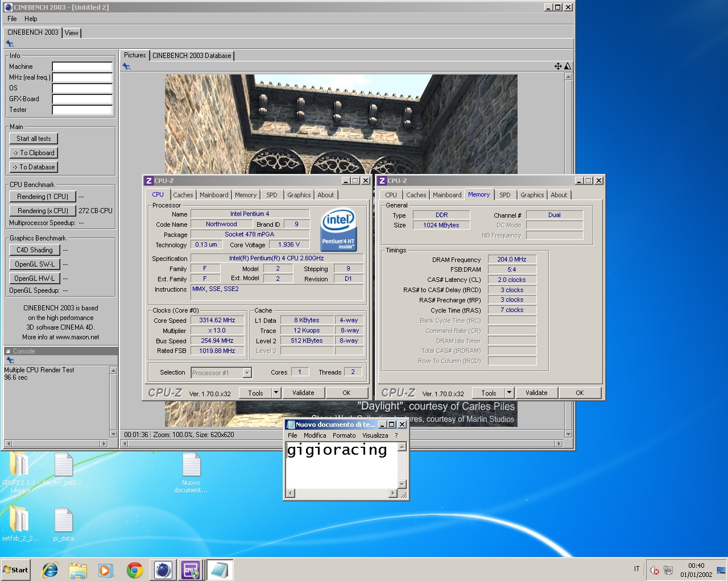Expand the Tools dropdown arrow in left CPU-Z
The image size is (728, 582).
click(276, 393)
